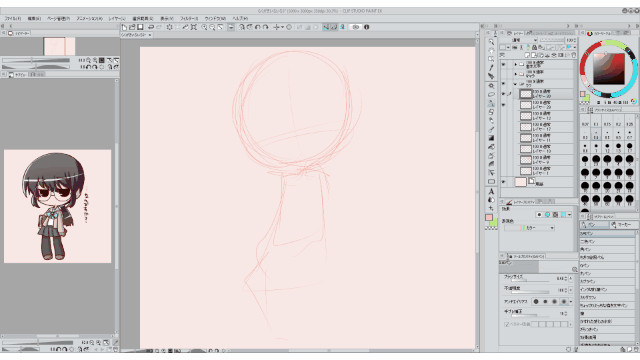
Task: Click the New file icon in toolbar
Action: [x=124, y=27]
